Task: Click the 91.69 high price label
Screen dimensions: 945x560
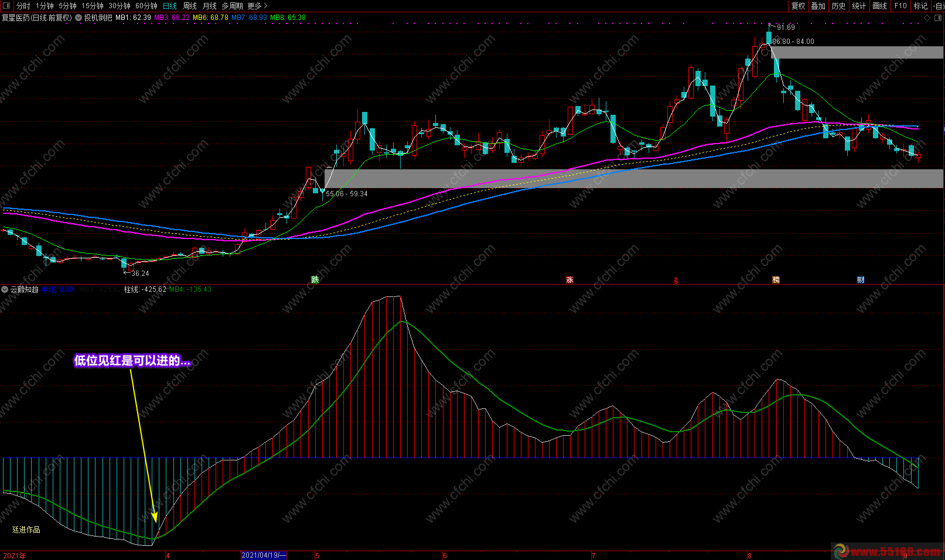Action: [786, 28]
